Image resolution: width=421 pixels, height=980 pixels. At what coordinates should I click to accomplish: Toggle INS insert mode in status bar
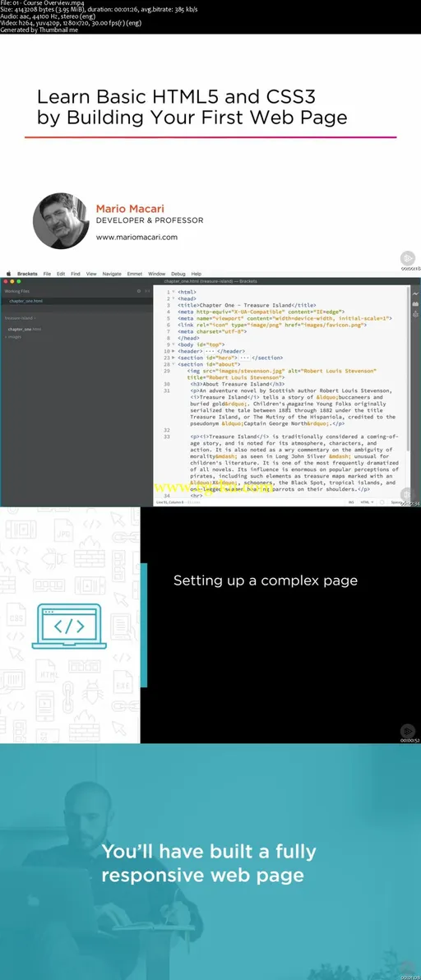point(351,502)
